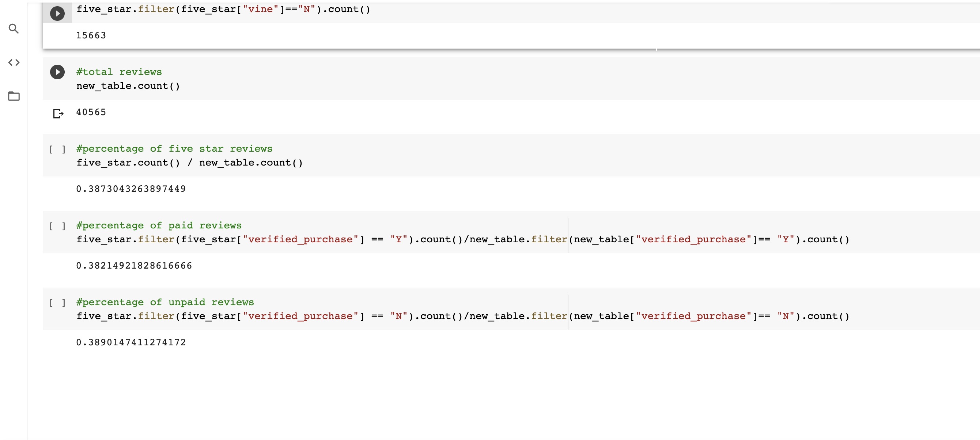Select the percentage of five star reviews cell bracket
Viewport: 980px width, 440px height.
pyautogui.click(x=57, y=149)
